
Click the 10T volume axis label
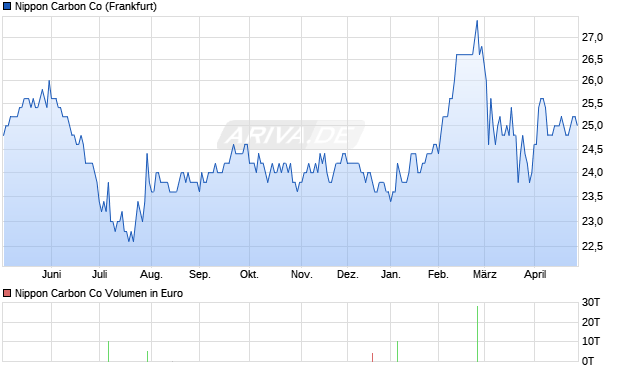point(591,341)
